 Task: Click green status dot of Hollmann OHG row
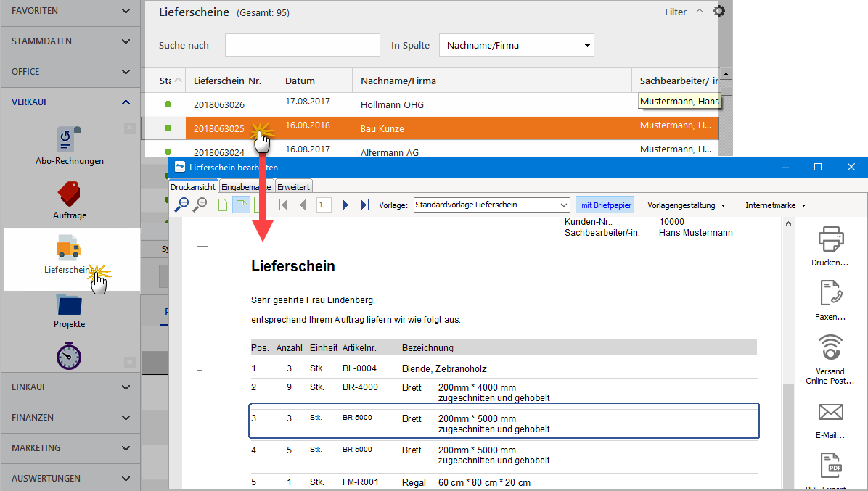[168, 104]
